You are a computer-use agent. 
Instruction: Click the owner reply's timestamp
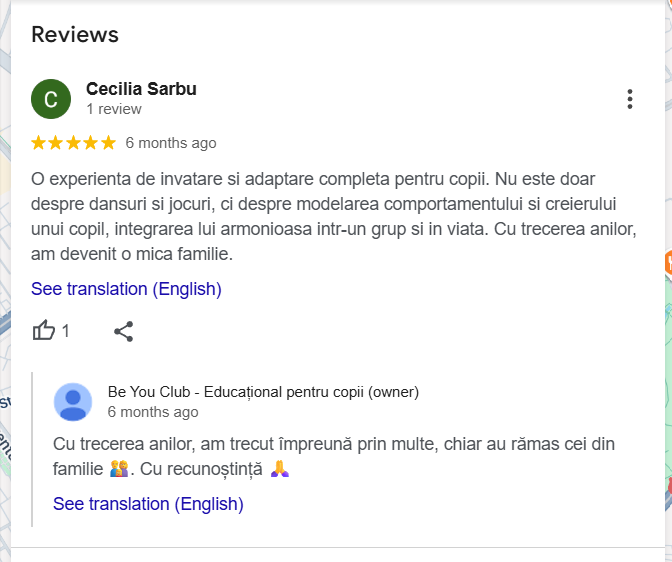tap(153, 412)
